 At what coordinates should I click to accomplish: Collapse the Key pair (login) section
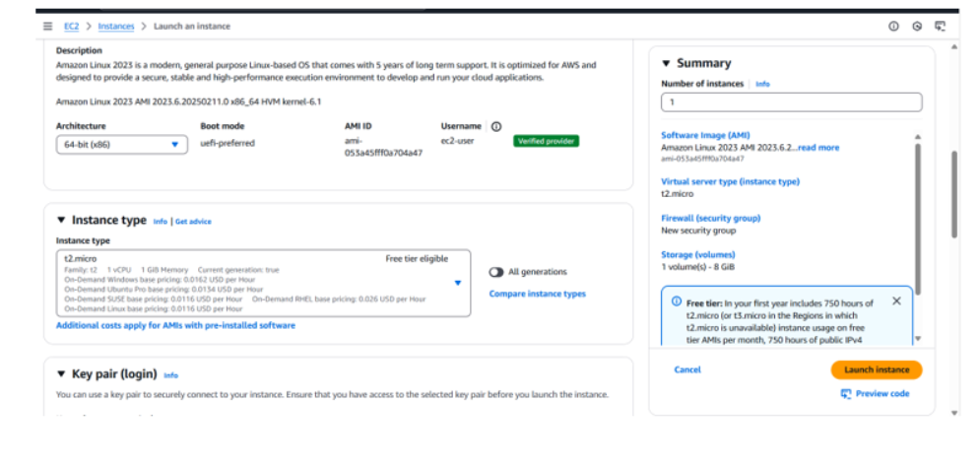(x=61, y=374)
